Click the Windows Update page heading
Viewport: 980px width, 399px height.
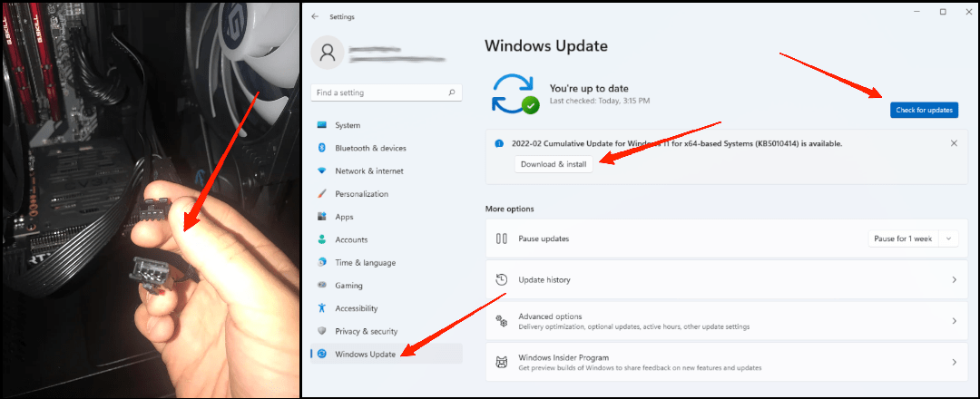546,45
